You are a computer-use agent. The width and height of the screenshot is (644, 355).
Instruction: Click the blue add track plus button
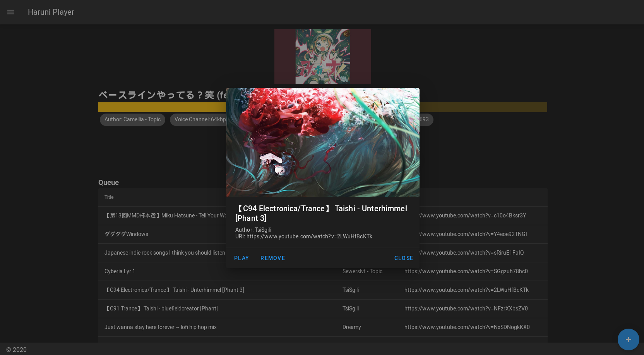pyautogui.click(x=628, y=339)
